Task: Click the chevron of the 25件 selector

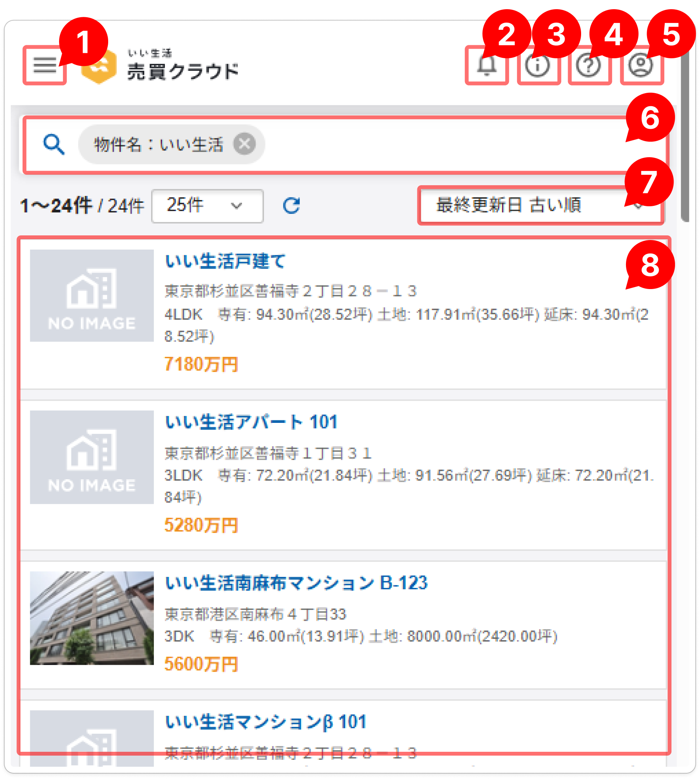Action: click(236, 206)
